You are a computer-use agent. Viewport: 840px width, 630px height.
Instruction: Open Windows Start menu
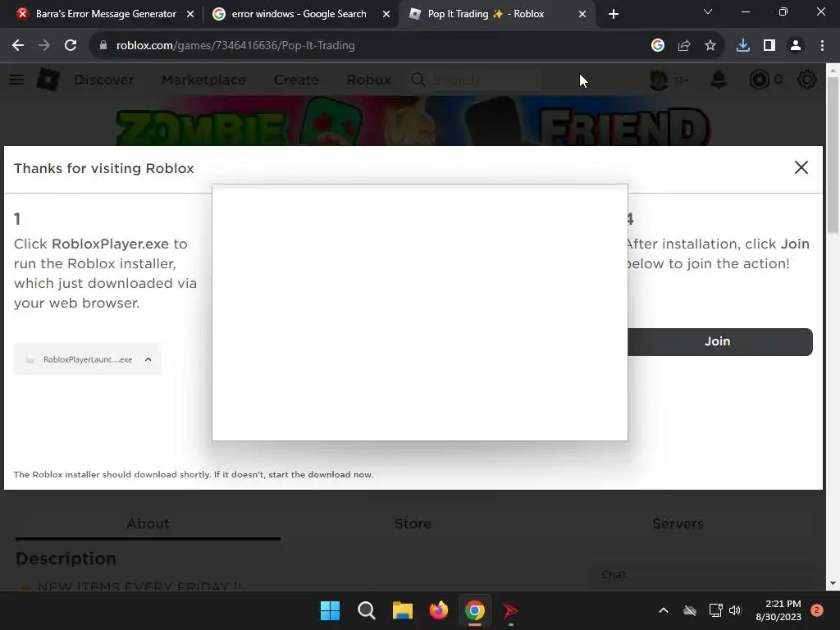330,610
